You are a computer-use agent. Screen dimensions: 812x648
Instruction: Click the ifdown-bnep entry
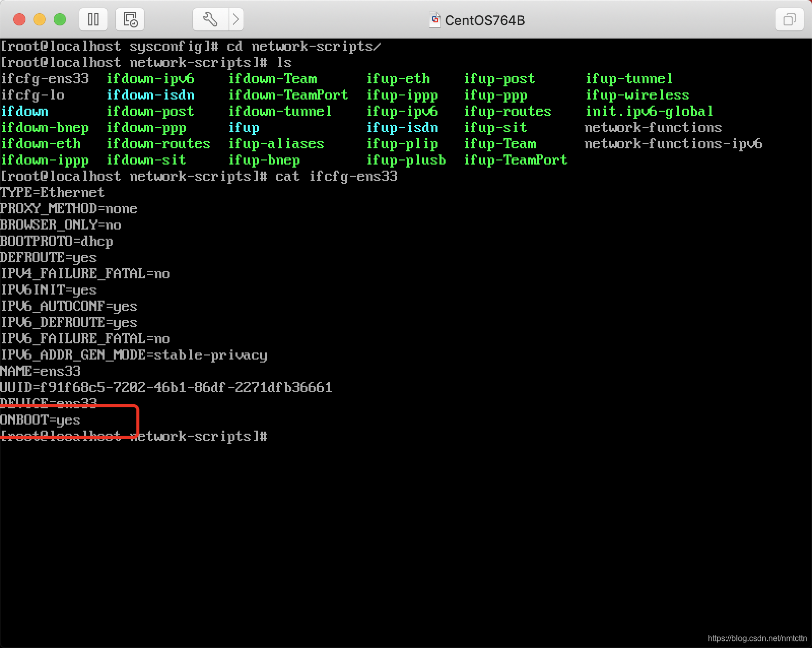pos(45,127)
